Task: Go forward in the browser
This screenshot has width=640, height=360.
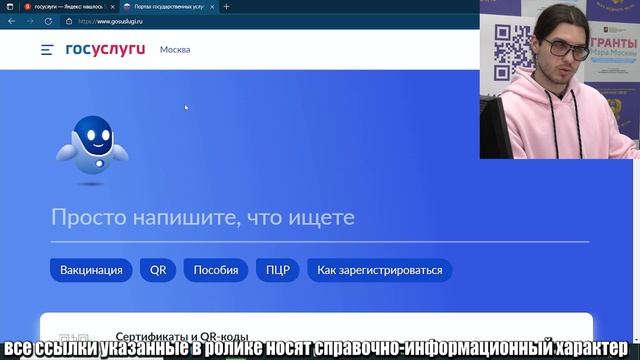Action: [x=30, y=21]
